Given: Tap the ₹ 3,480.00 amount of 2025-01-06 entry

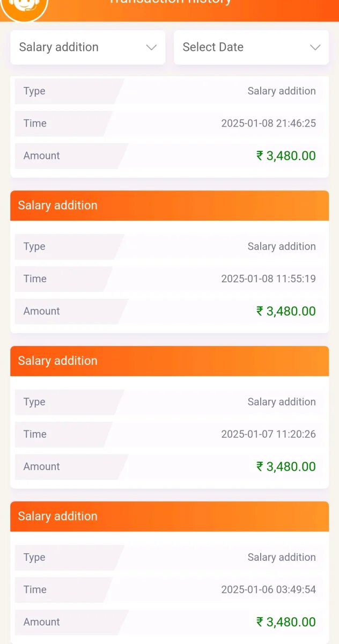Looking at the screenshot, I should 286,622.
